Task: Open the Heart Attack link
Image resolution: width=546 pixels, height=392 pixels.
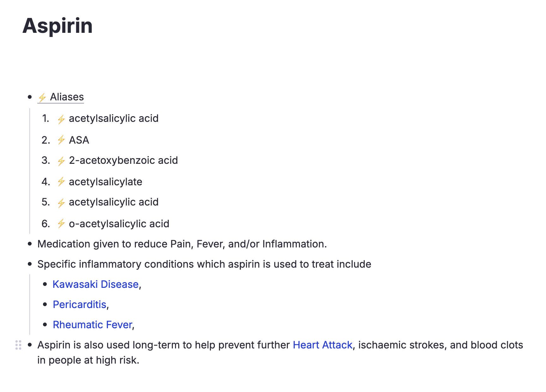Action: click(x=322, y=345)
